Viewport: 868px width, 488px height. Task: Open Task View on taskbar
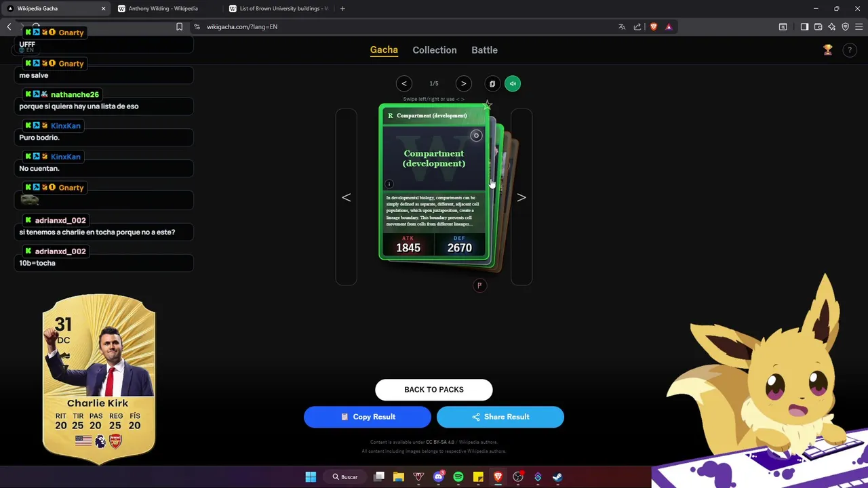(379, 476)
